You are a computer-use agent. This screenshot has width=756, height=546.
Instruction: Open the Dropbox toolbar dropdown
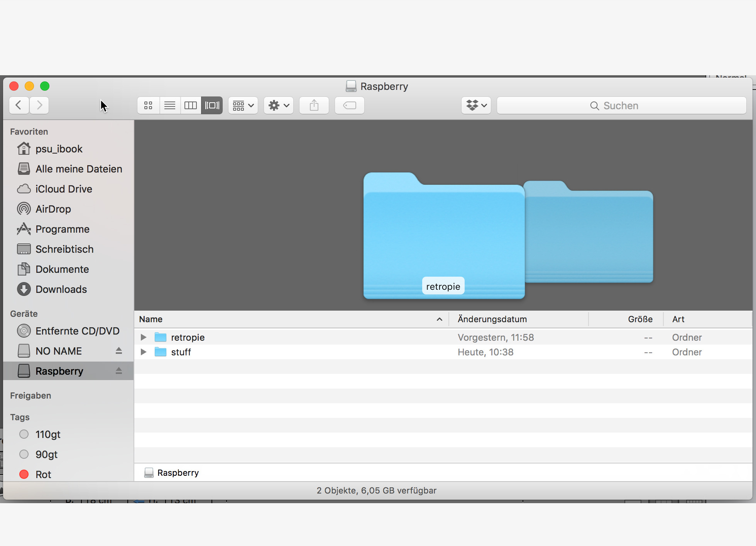[x=476, y=105]
